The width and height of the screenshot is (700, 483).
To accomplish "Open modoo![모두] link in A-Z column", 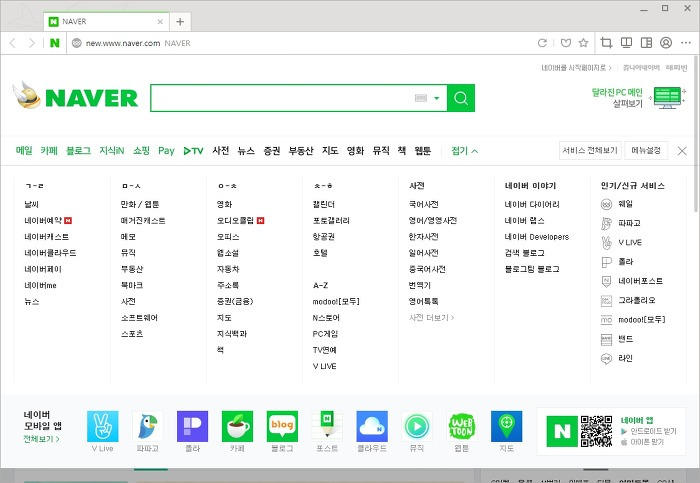I will point(336,302).
